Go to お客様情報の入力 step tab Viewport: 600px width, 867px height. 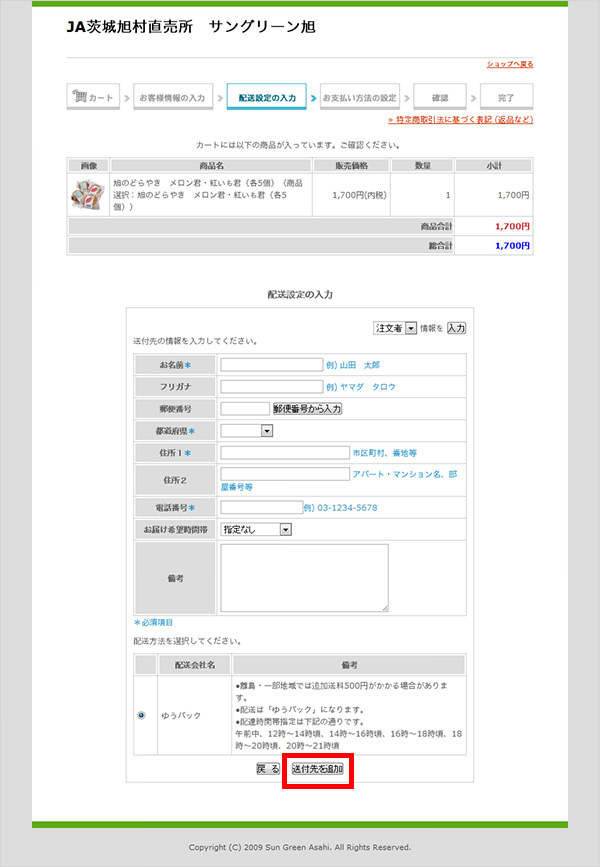click(171, 98)
